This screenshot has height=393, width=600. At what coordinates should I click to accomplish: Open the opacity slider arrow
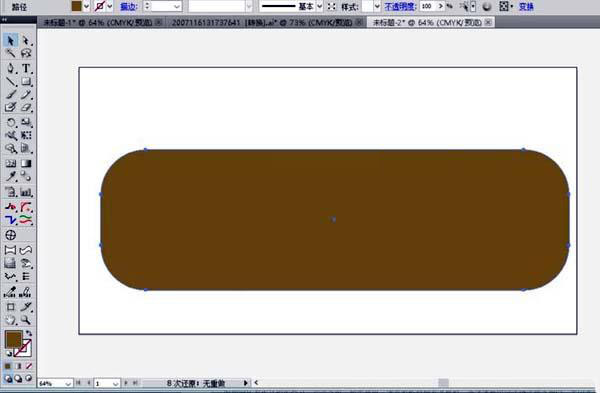tap(441, 7)
